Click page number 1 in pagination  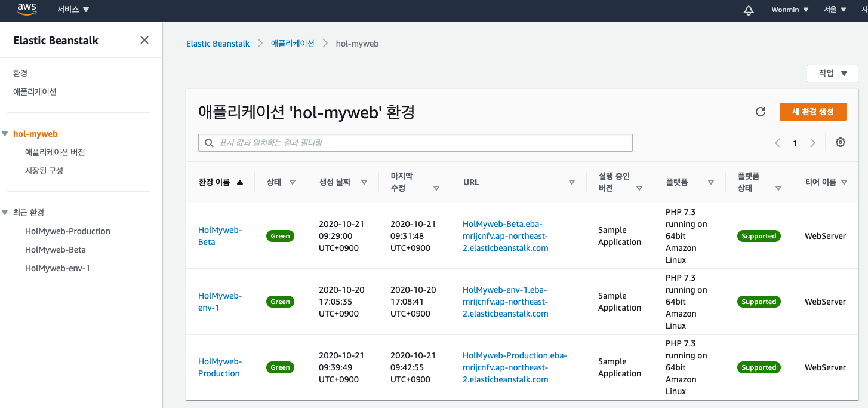pos(795,143)
